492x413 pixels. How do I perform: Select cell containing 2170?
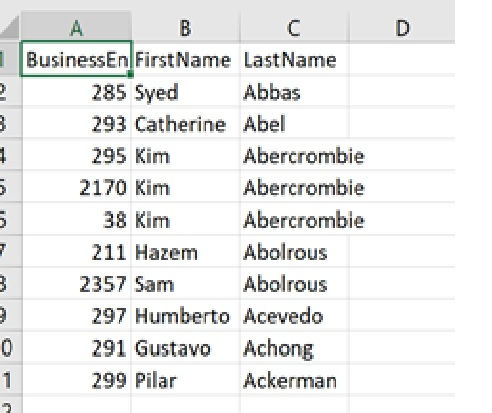point(76,187)
